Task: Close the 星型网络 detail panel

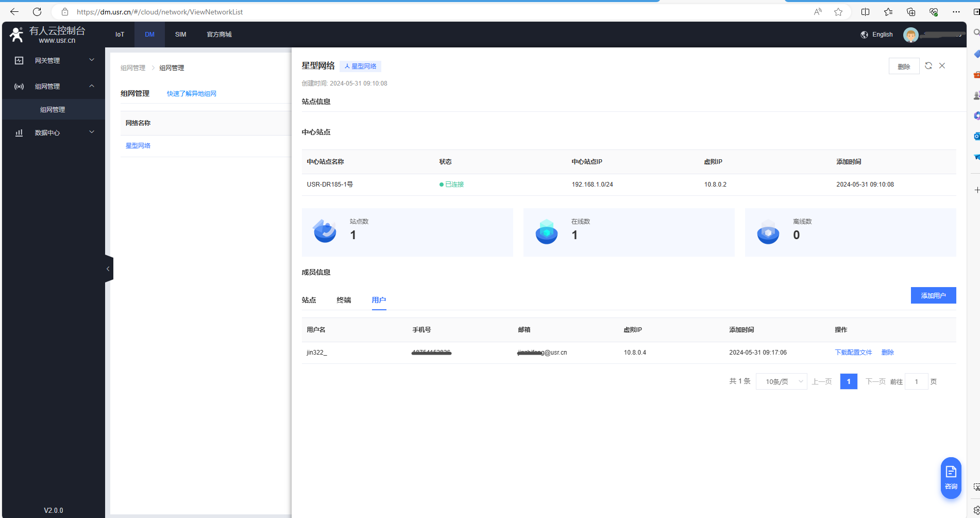Action: (942, 66)
